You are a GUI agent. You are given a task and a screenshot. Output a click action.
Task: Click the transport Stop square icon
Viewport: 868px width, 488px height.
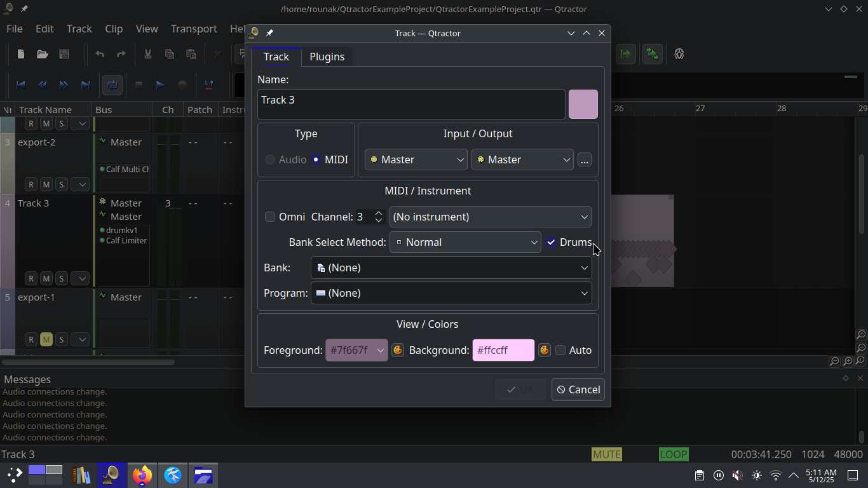(x=139, y=85)
